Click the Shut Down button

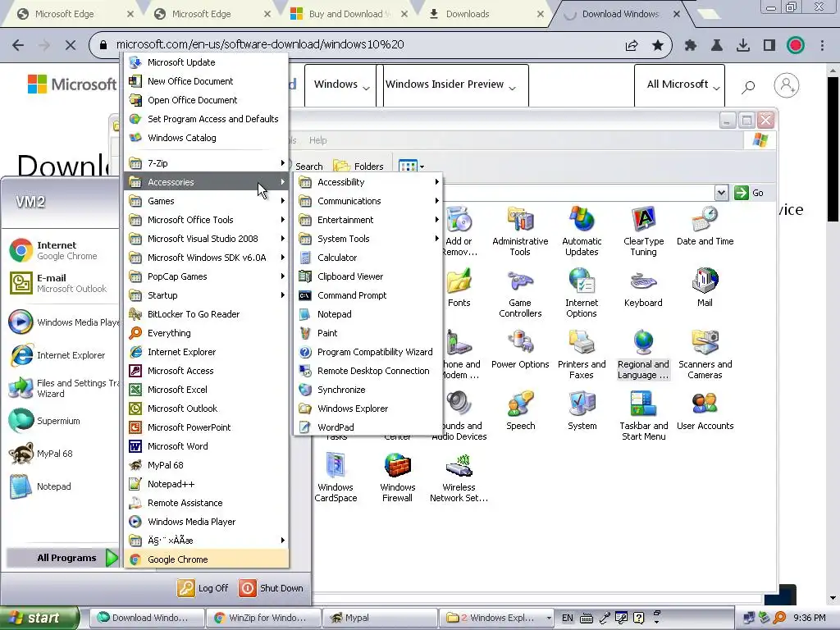coord(272,588)
